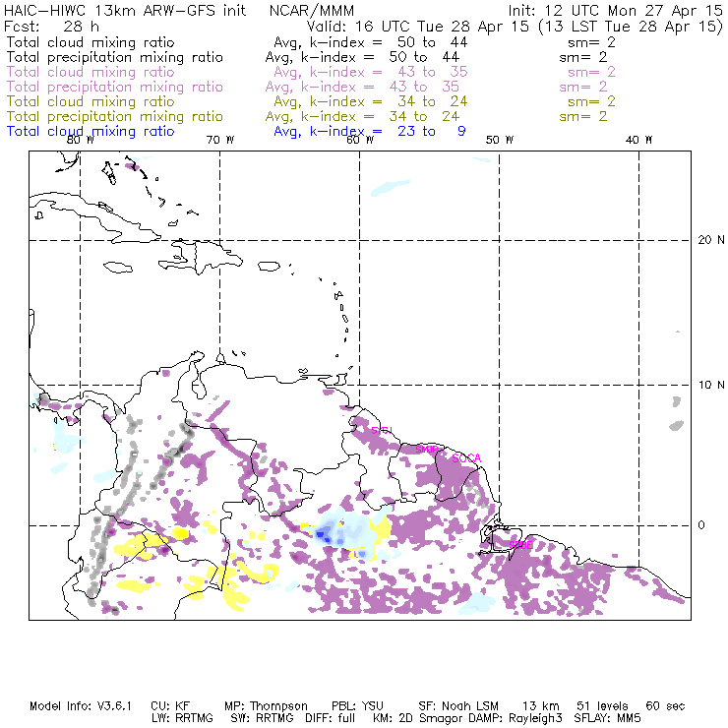The height and width of the screenshot is (728, 728).
Task: Click "Valid: 16 UTC Tue 28 Apr 15"
Action: 418,26
